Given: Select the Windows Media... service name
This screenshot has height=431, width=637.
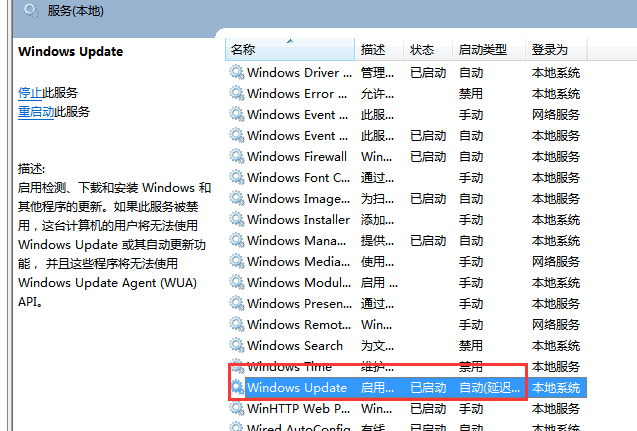Looking at the screenshot, I should point(298,262).
